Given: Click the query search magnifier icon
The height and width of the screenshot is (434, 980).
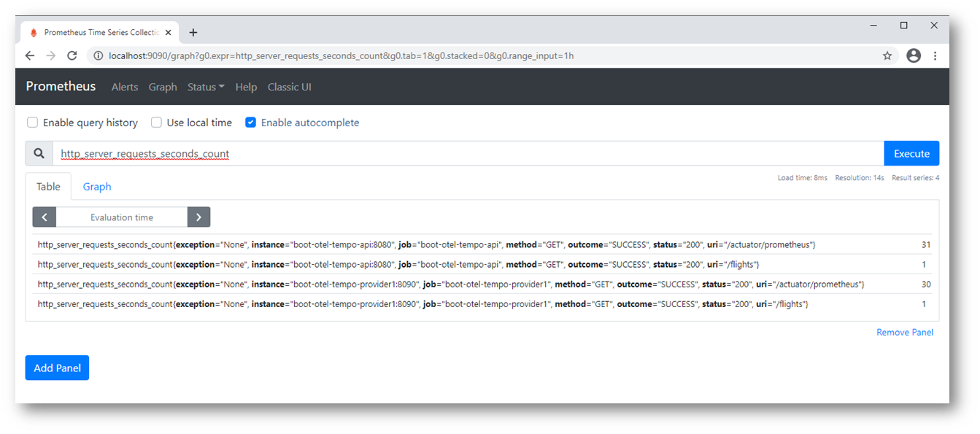Looking at the screenshot, I should tap(39, 153).
